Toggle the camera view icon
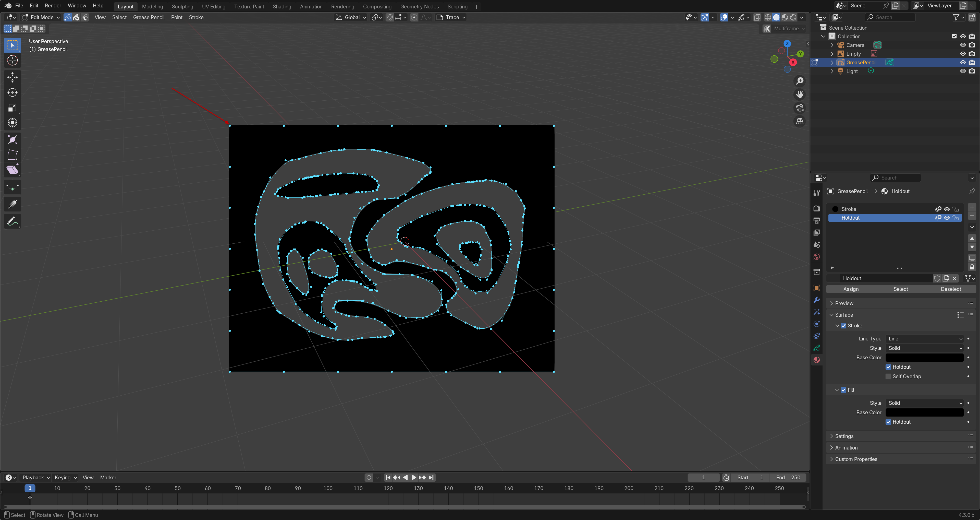Image resolution: width=980 pixels, height=520 pixels. [x=800, y=108]
